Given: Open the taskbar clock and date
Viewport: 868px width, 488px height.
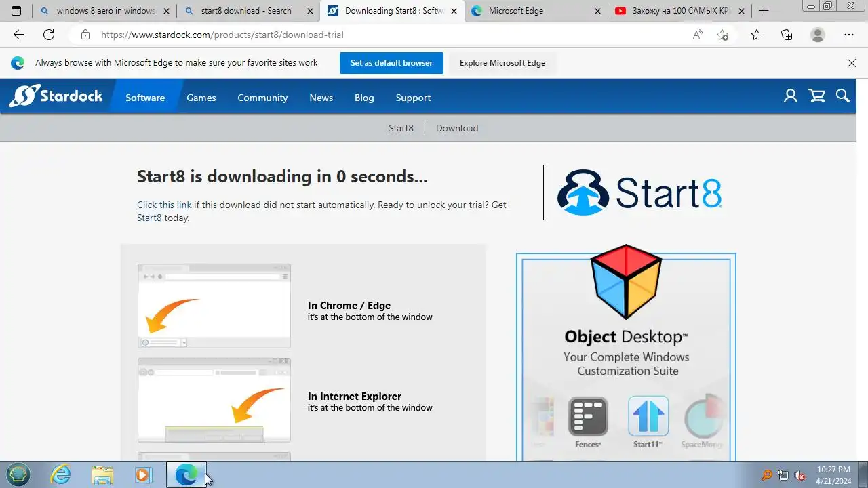Looking at the screenshot, I should pos(834,475).
